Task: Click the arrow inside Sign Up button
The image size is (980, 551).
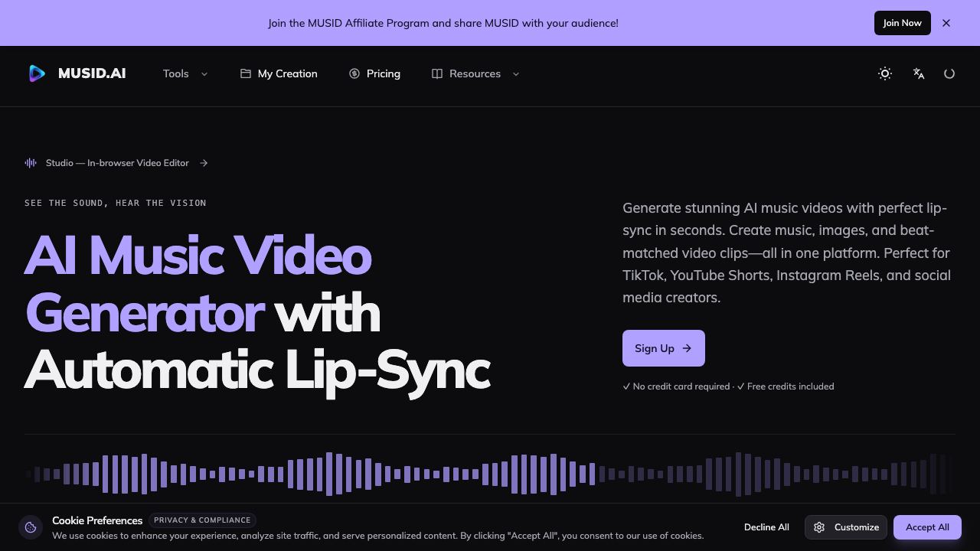Action: (687, 348)
